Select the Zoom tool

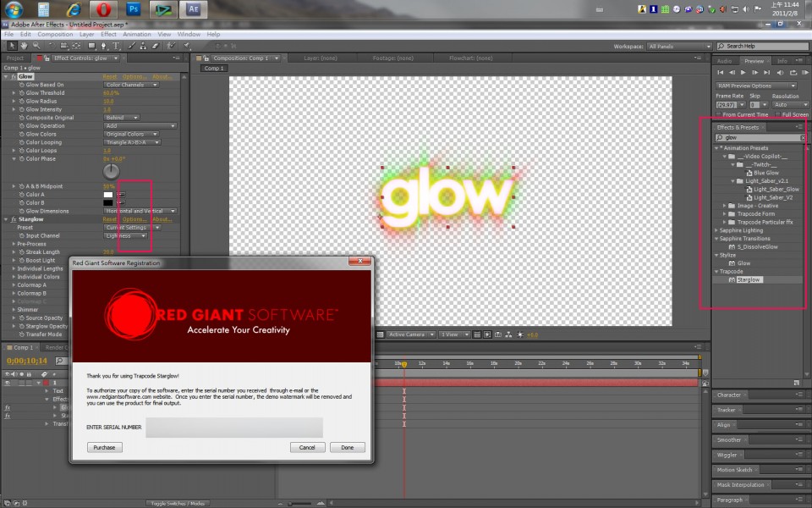[36, 44]
